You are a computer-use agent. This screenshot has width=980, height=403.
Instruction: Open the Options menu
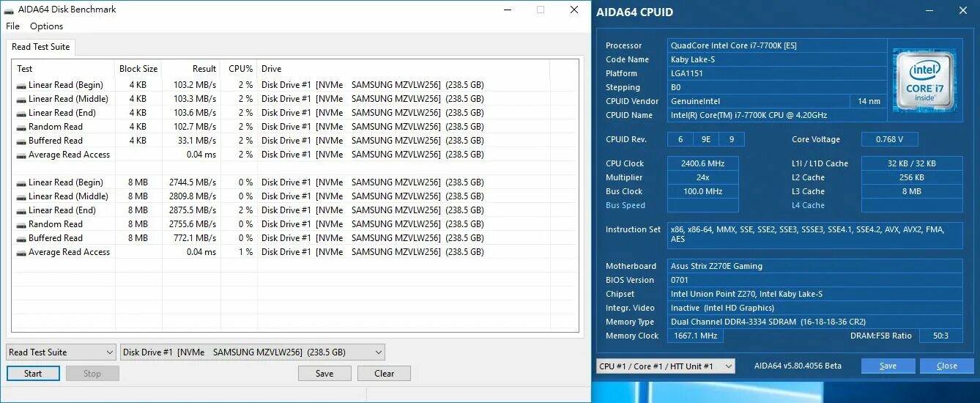[x=46, y=26]
